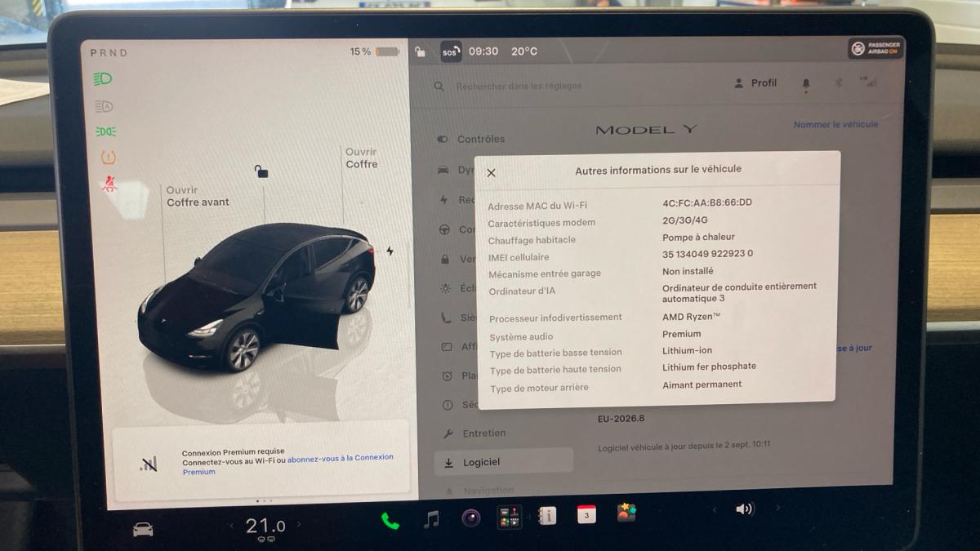Image resolution: width=980 pixels, height=551 pixels.
Task: Tap the auto high beam indicator icon
Action: [104, 106]
